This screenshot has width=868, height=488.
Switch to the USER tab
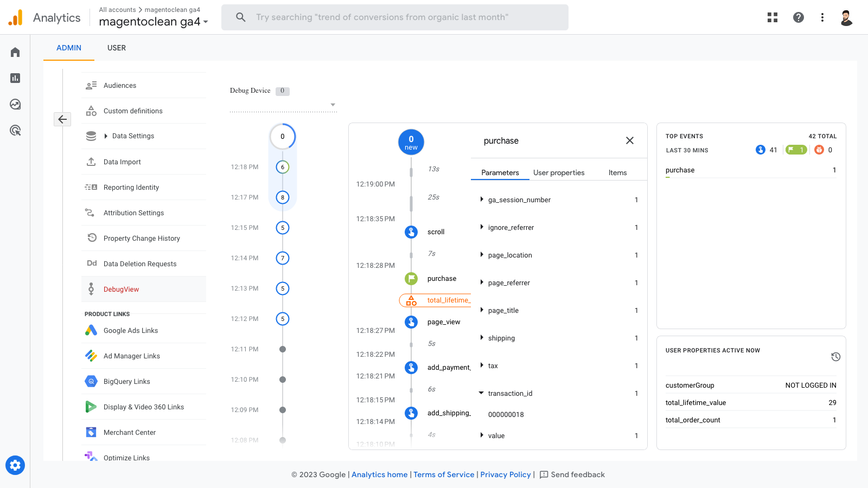coord(117,48)
